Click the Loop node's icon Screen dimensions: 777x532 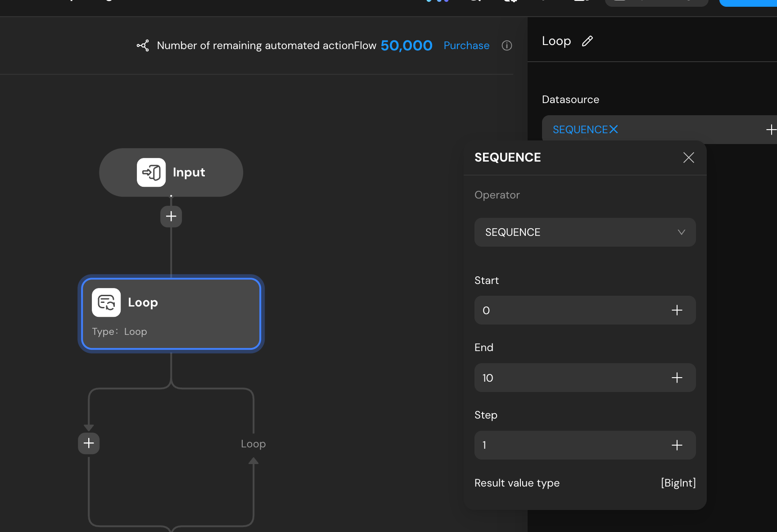click(x=106, y=302)
